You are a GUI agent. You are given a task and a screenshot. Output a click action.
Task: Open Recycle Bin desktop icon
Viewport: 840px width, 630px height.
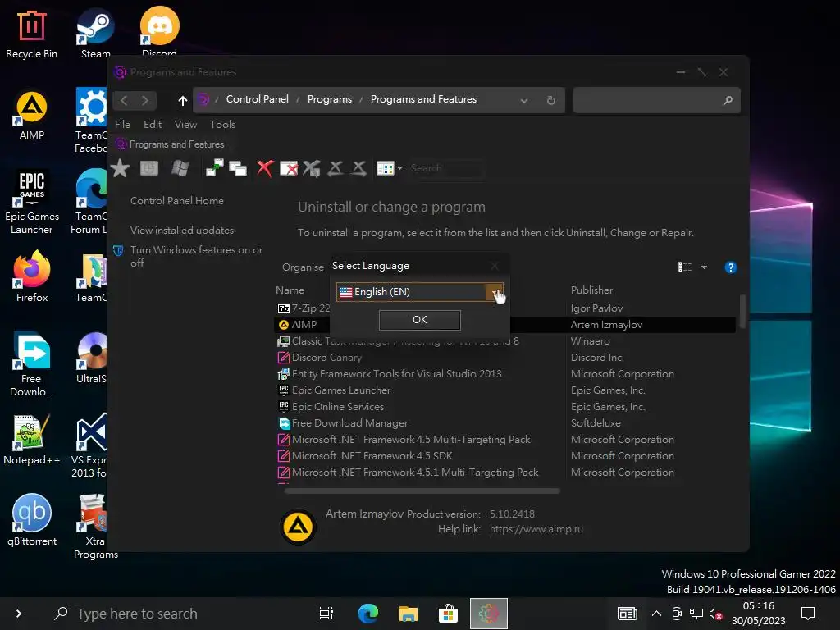31,34
